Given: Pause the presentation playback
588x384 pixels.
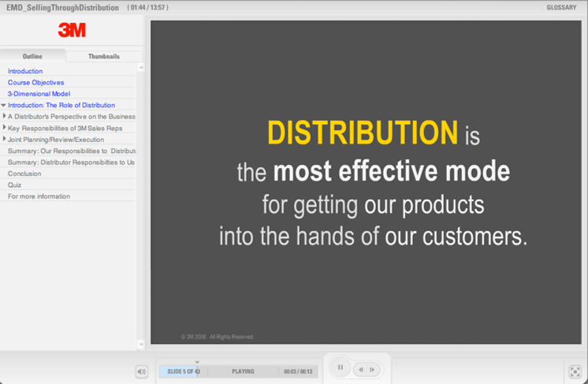Looking at the screenshot, I should point(341,367).
